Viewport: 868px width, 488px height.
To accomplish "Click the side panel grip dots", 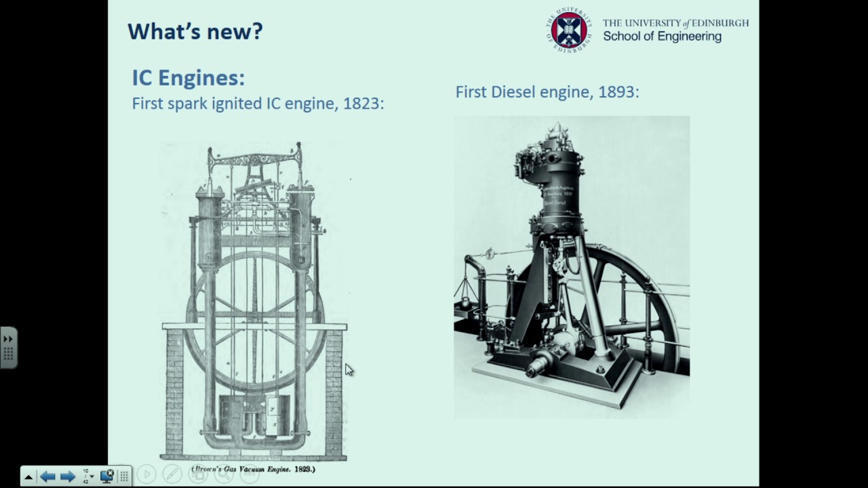I will (8, 354).
